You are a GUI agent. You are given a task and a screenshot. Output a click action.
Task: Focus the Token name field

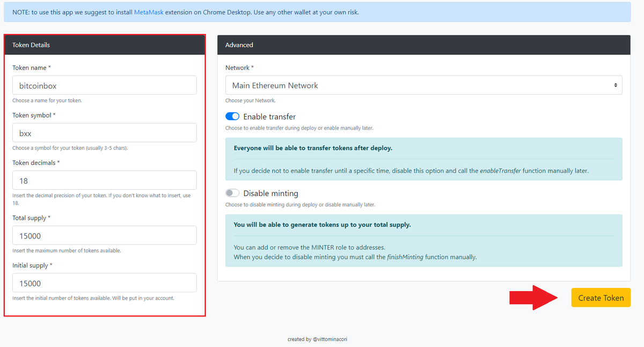104,85
